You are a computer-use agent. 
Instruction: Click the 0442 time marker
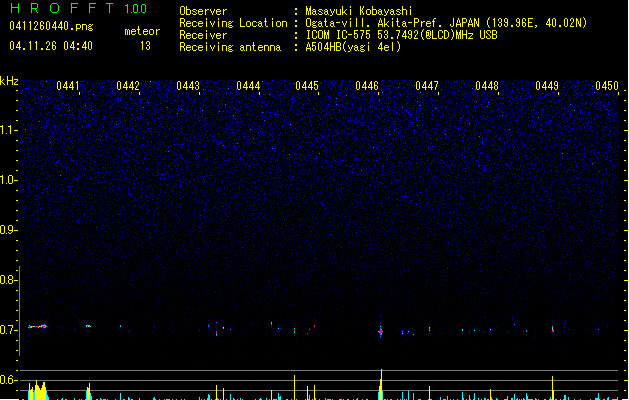pos(128,86)
